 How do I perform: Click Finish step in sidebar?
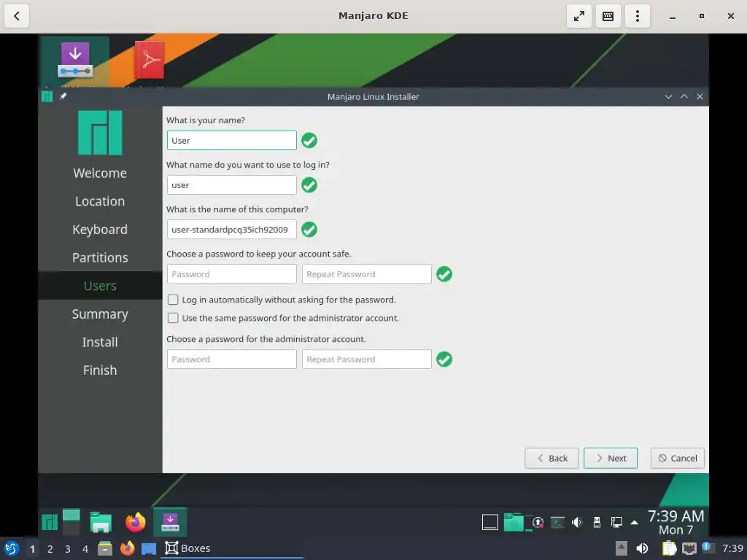[100, 370]
